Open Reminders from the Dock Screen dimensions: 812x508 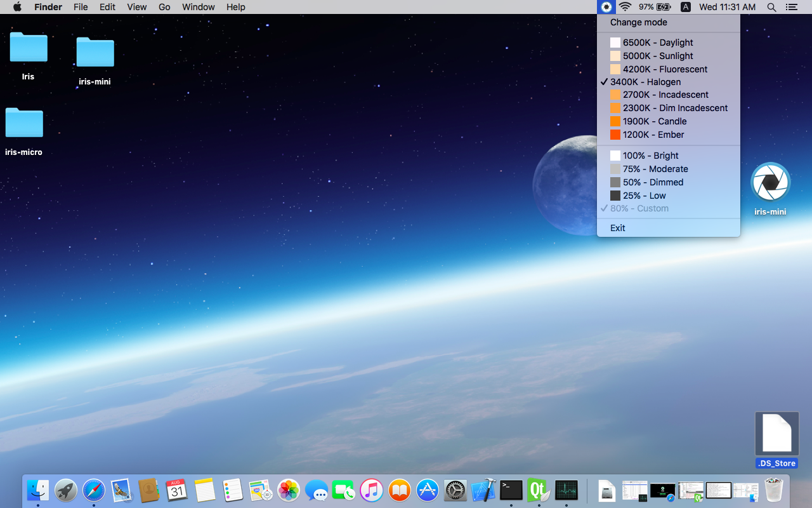233,490
